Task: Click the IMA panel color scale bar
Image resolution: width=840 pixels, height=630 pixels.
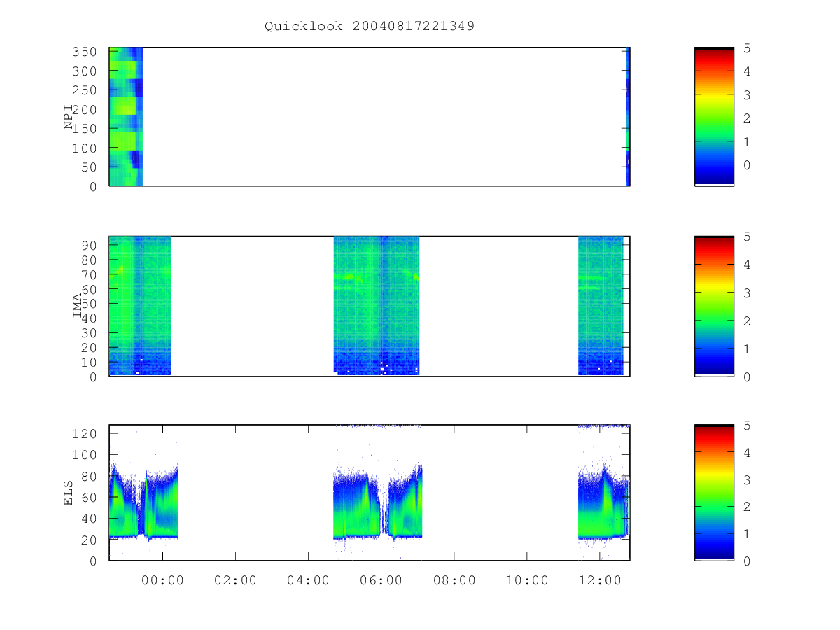Action: pyautogui.click(x=714, y=306)
